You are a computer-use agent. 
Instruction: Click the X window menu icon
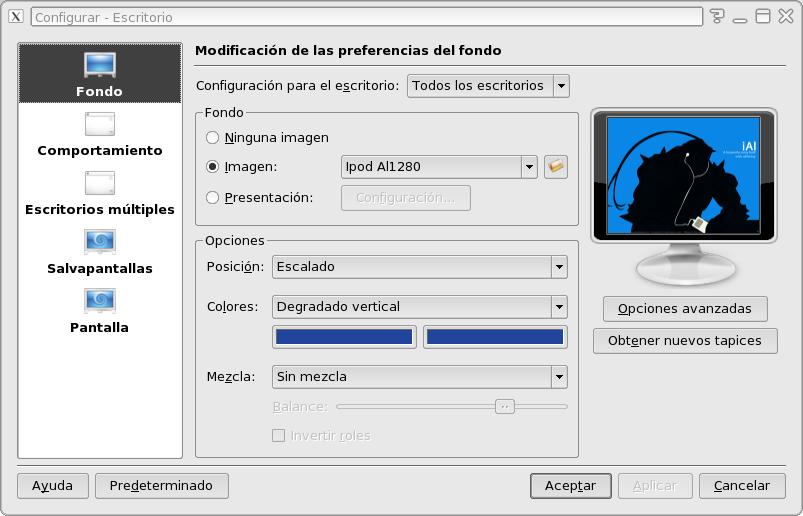(x=16, y=16)
